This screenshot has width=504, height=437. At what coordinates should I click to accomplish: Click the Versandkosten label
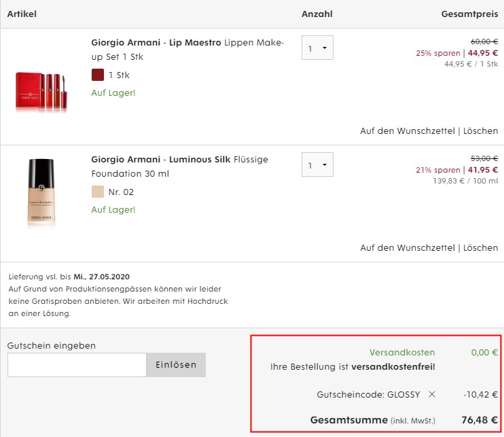[x=402, y=353]
